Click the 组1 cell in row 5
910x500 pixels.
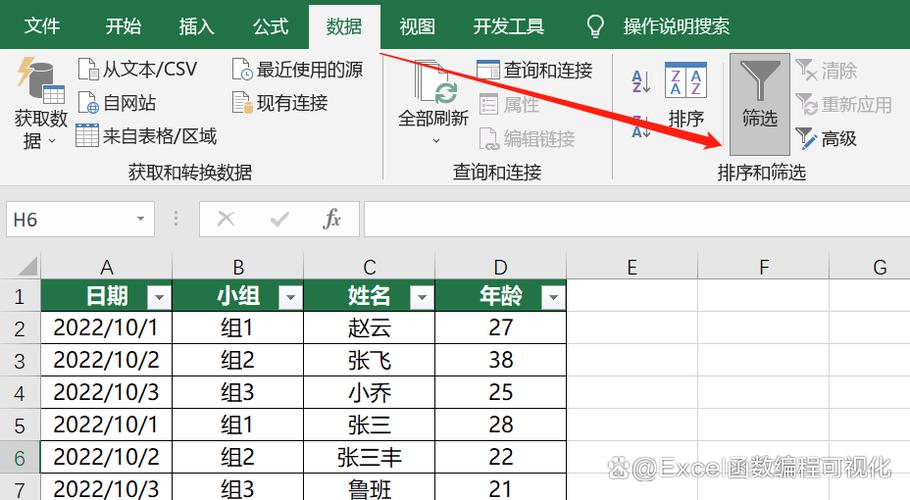tap(238, 425)
